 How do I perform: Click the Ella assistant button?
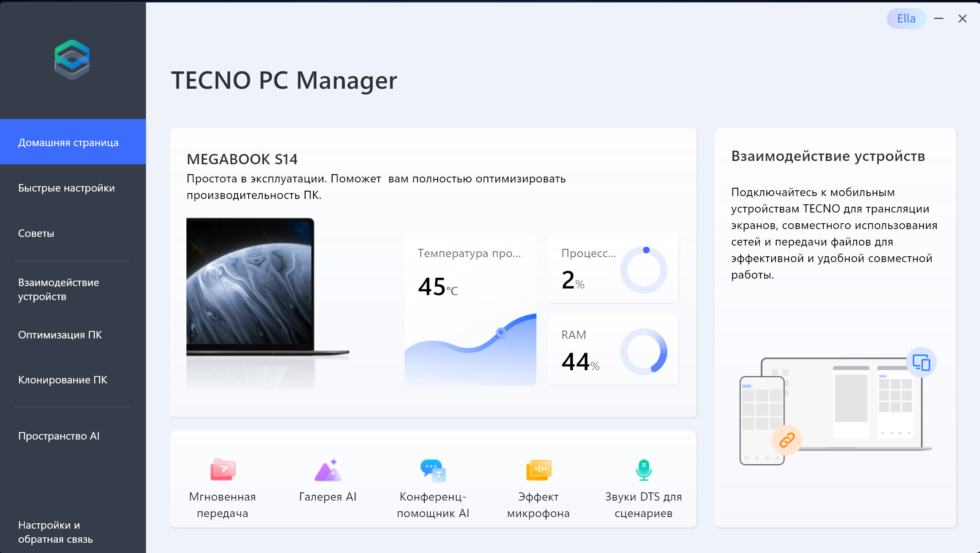point(906,19)
